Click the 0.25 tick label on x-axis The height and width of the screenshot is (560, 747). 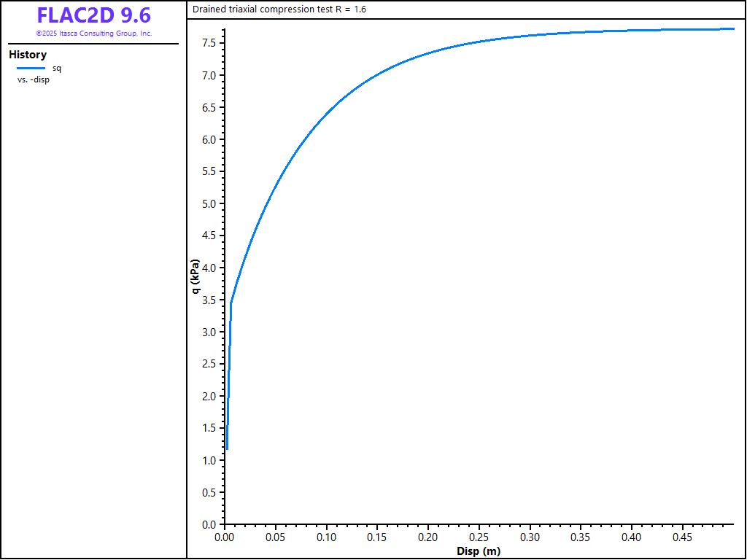point(479,537)
